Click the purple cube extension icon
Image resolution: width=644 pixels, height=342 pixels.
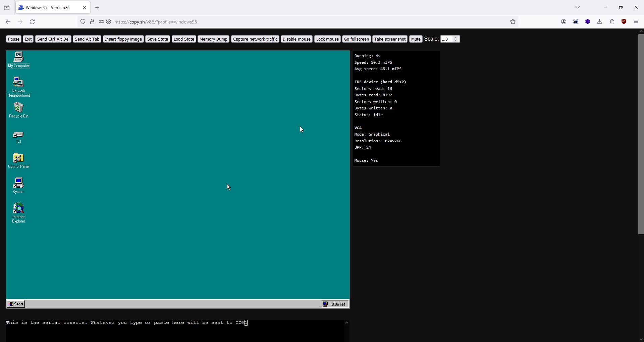point(588,22)
